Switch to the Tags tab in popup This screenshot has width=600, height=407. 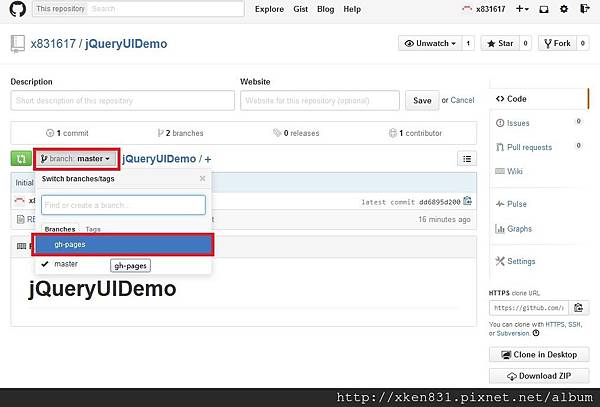coord(93,229)
